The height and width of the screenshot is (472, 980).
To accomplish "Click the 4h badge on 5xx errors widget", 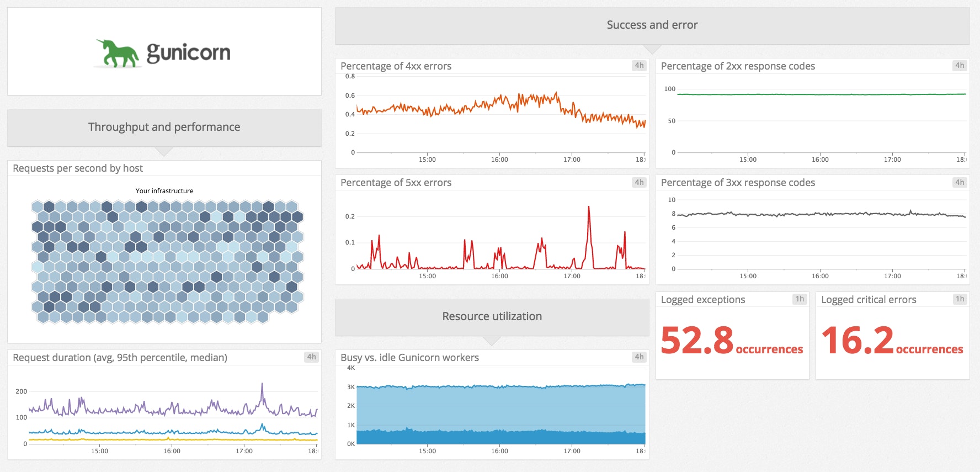I will (639, 182).
